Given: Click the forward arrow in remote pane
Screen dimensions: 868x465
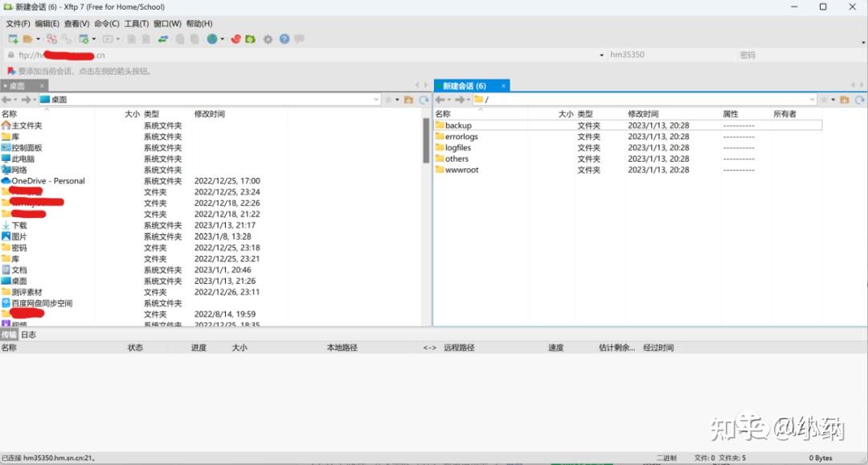Looking at the screenshot, I should (459, 100).
